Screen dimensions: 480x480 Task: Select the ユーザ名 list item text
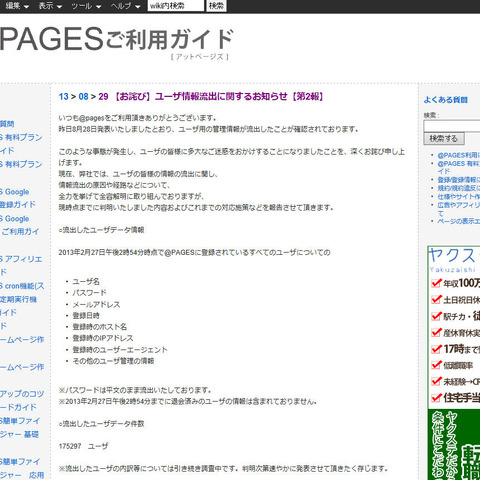click(x=86, y=282)
